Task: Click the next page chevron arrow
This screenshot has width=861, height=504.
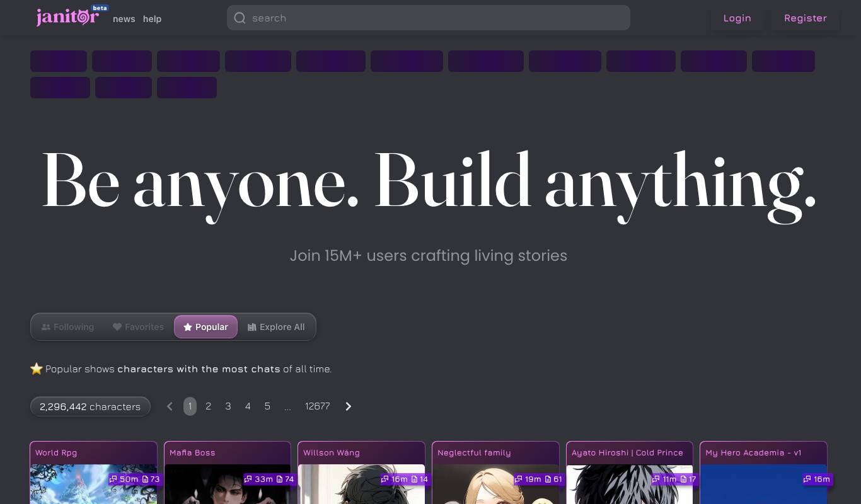Action: pos(349,406)
